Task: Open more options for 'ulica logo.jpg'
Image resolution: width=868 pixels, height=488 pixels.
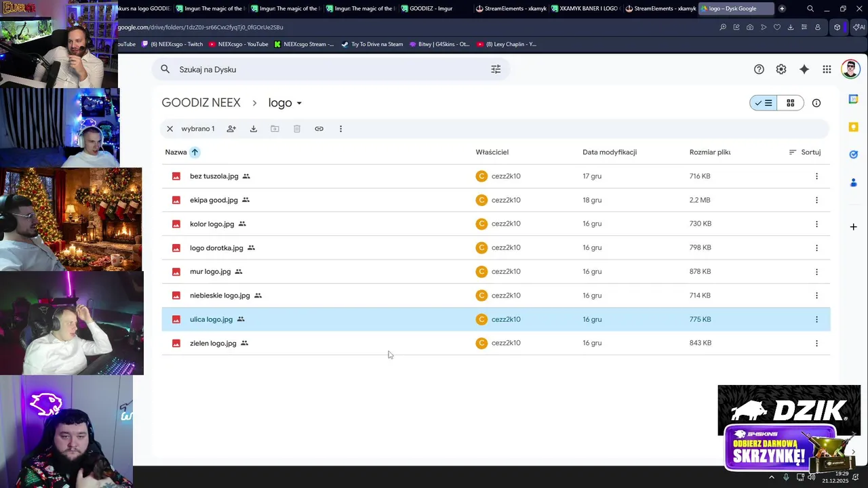Action: pyautogui.click(x=816, y=319)
